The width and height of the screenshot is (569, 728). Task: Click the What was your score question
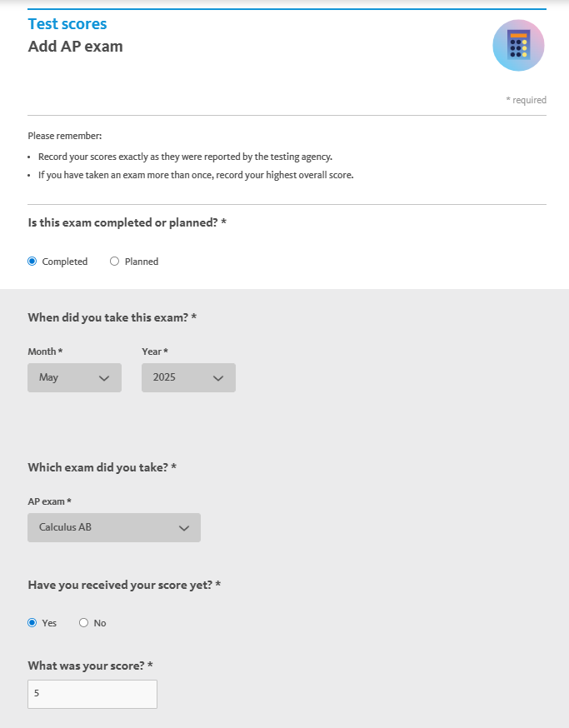[x=90, y=666]
